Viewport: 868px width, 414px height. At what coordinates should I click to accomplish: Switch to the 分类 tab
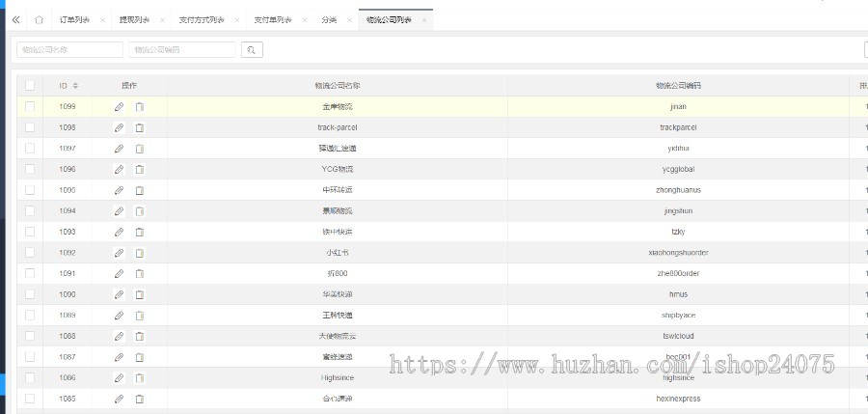coord(329,20)
